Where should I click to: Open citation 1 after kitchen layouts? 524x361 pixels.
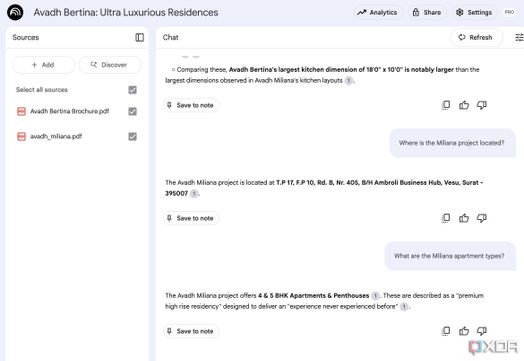click(349, 81)
